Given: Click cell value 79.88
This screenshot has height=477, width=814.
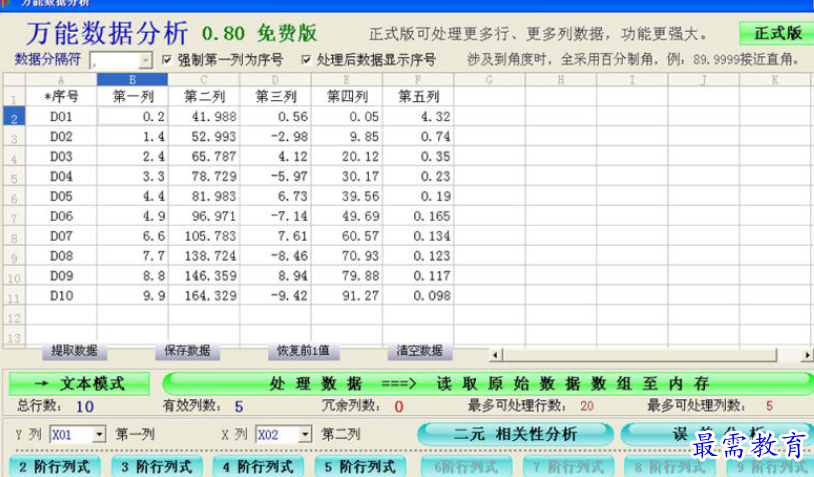Looking at the screenshot, I should pos(347,276).
